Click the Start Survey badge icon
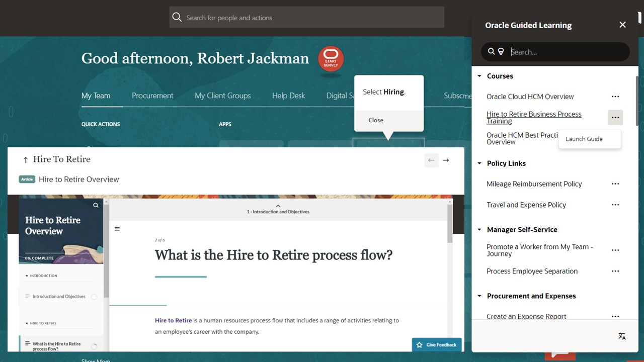 [x=331, y=59]
